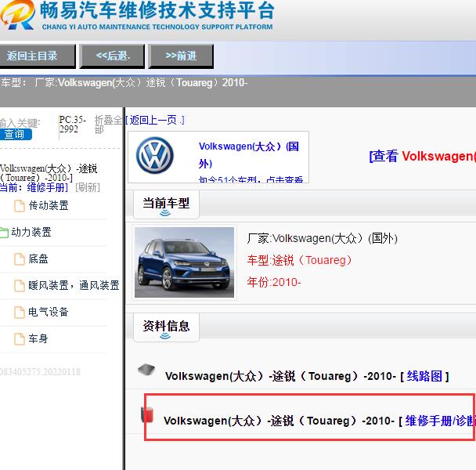Open the 电气设备 tree item
The height and width of the screenshot is (470, 476).
point(49,312)
